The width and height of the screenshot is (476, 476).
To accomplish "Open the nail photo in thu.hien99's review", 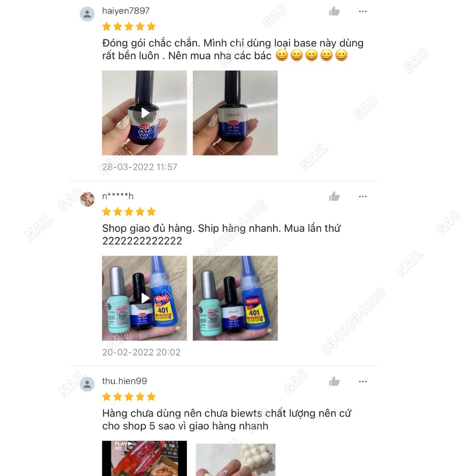I will (235, 459).
